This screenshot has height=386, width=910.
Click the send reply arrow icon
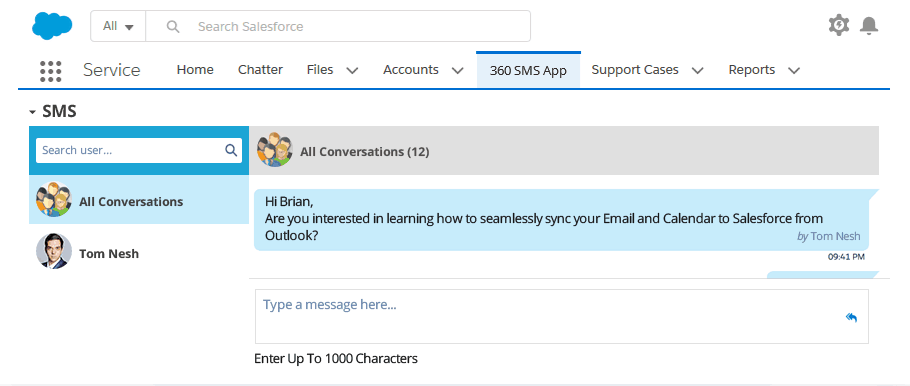point(851,317)
